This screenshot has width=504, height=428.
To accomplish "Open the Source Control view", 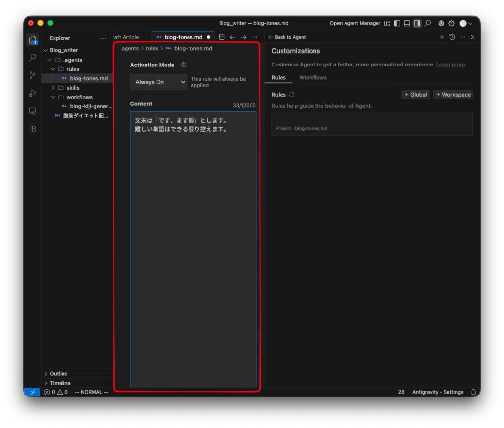I will (32, 75).
